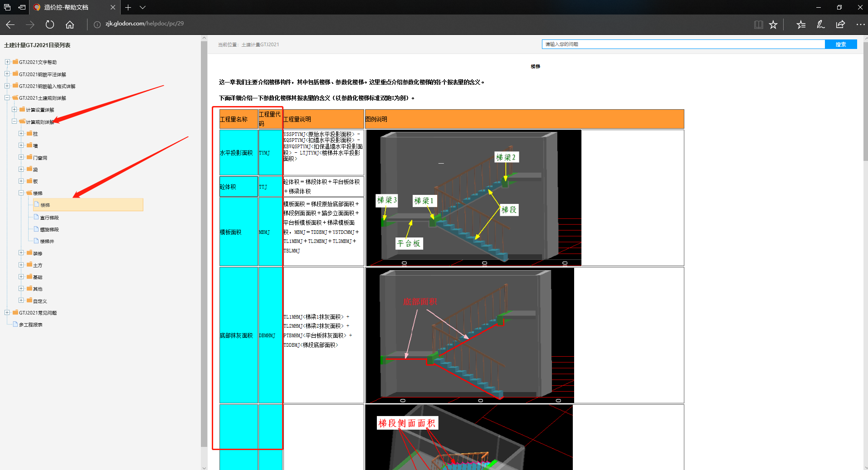868x470 pixels.
Task: Click the MBMJ code cell
Action: click(270, 232)
